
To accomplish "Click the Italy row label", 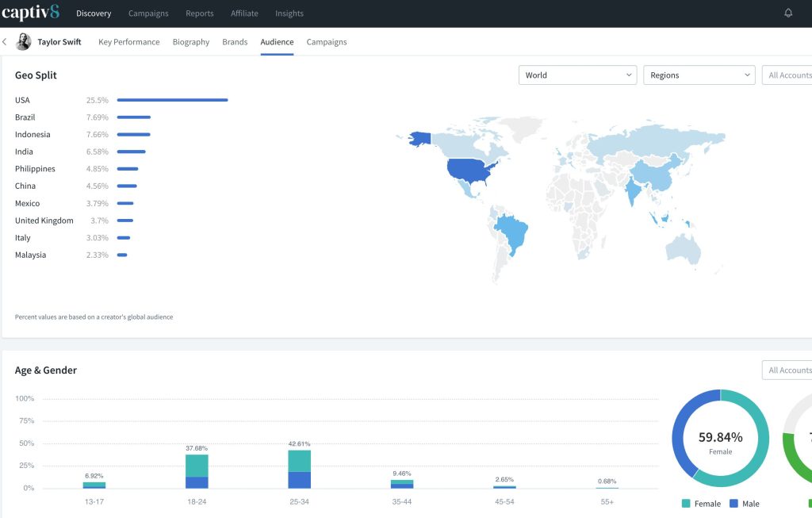I will tap(23, 238).
